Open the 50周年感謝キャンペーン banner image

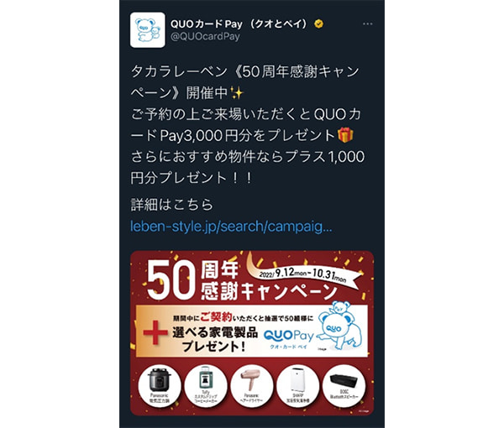click(252, 333)
